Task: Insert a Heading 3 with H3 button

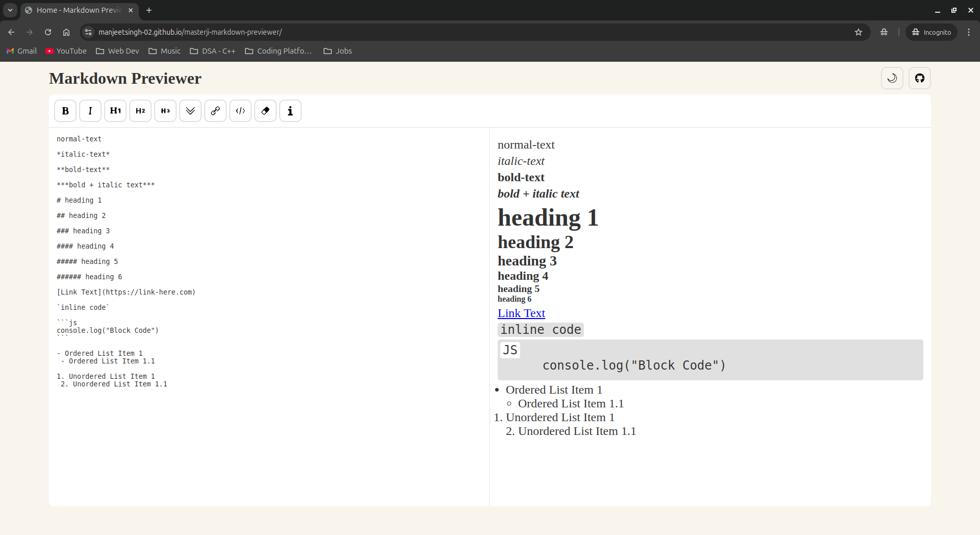Action: coord(165,111)
